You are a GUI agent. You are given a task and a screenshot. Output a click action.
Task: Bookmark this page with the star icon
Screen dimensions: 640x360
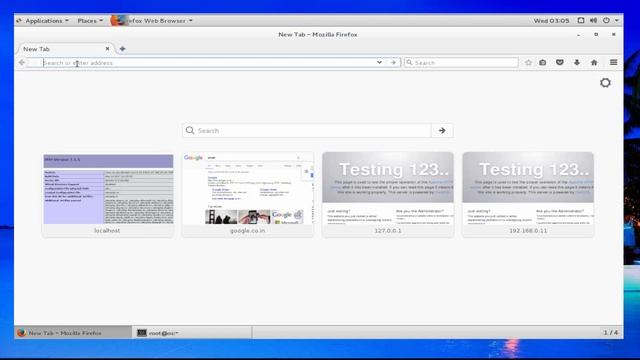coord(529,62)
